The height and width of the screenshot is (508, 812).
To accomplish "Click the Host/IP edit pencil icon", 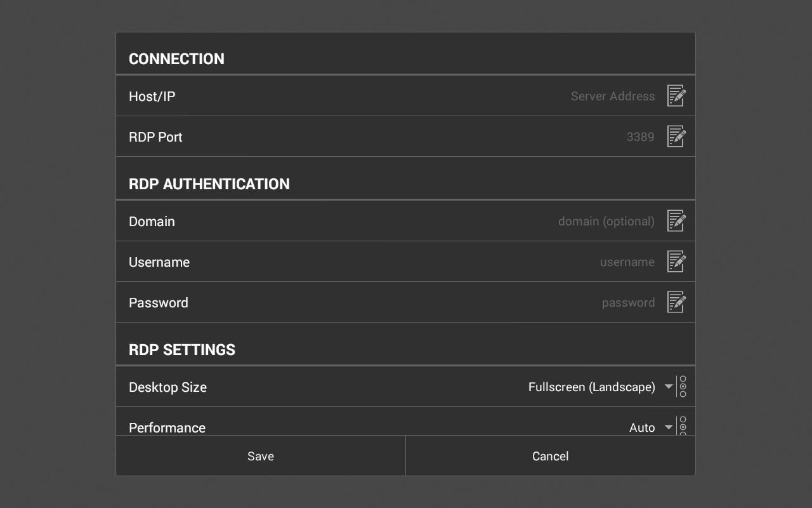I will coord(676,96).
